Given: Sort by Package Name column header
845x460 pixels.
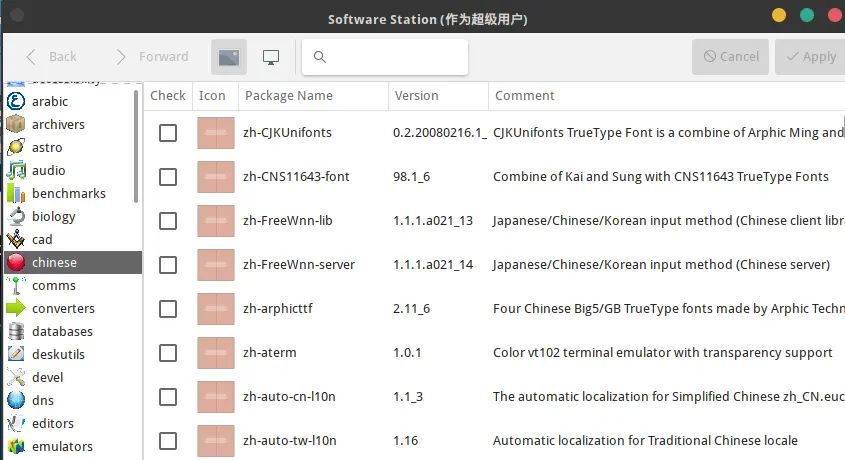Looking at the screenshot, I should coord(289,96).
